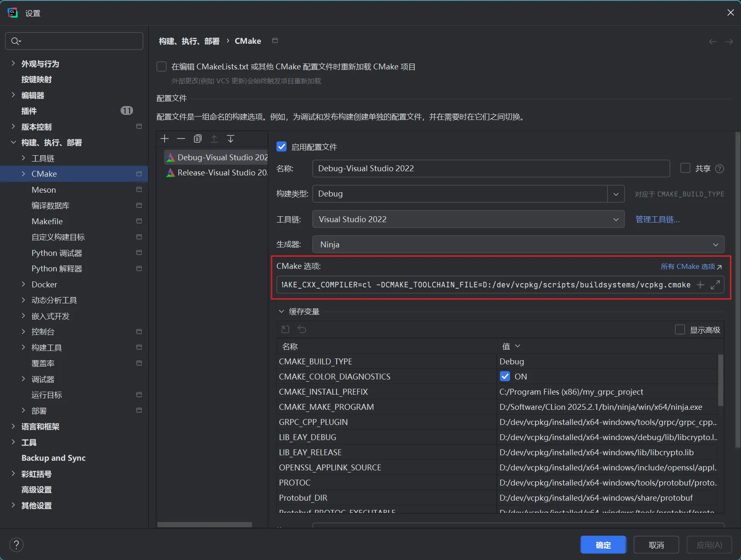Copy the selected profile with duplicate icon
741x560 pixels.
198,139
